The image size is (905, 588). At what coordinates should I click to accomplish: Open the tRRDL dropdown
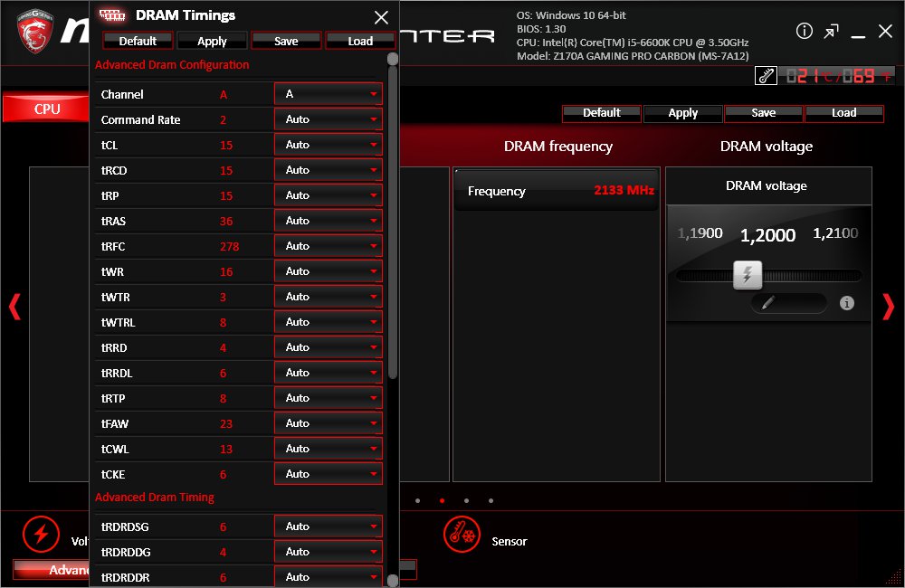329,373
